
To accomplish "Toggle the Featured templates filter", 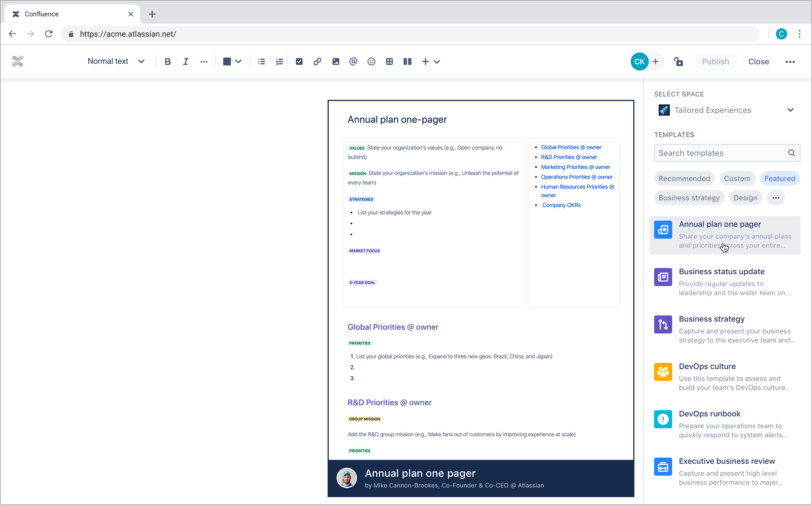I will coord(780,179).
